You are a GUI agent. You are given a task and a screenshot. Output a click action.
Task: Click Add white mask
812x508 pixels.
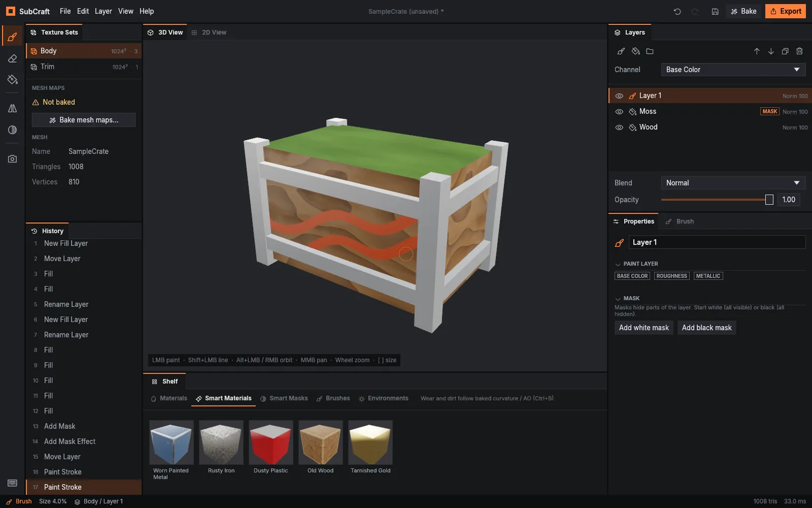click(644, 328)
